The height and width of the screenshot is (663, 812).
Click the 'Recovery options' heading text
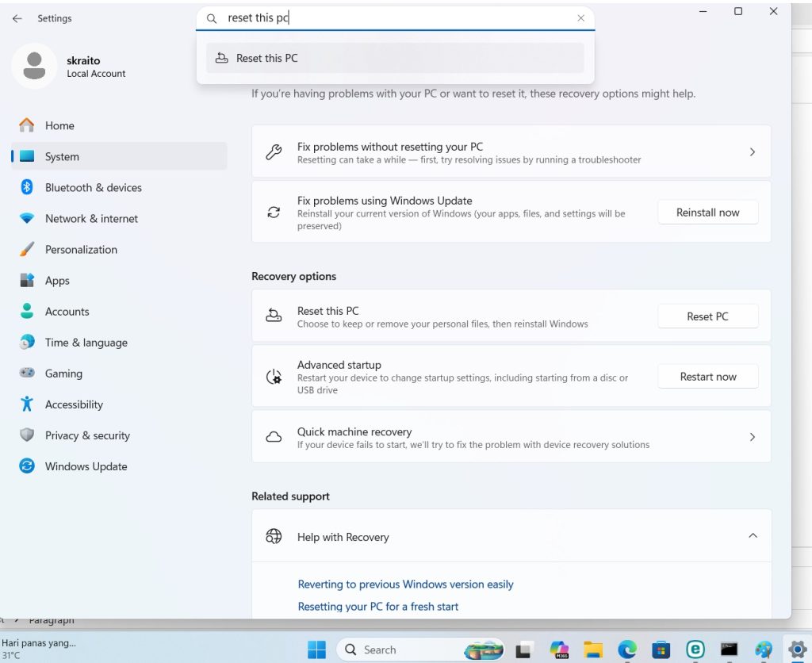point(293,276)
